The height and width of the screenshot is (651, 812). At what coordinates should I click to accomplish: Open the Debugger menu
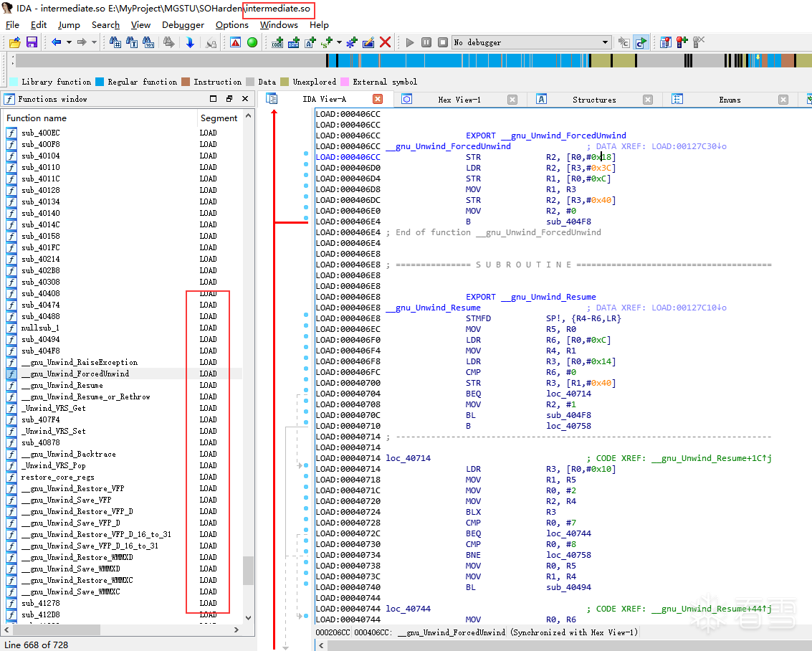(x=183, y=25)
